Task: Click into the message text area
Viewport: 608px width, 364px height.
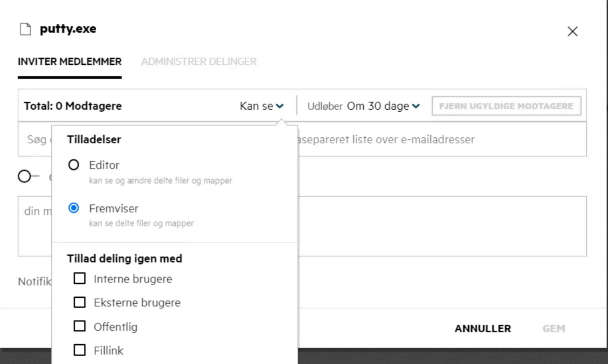Action: click(434, 226)
